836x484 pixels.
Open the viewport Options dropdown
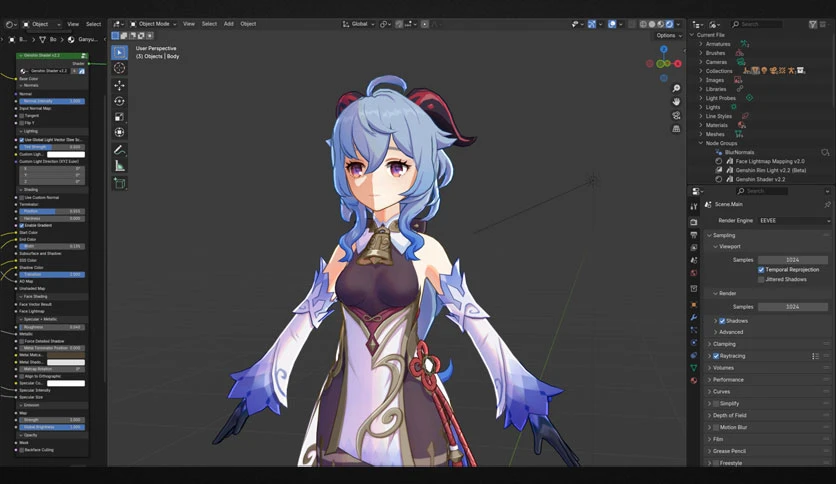click(x=669, y=36)
